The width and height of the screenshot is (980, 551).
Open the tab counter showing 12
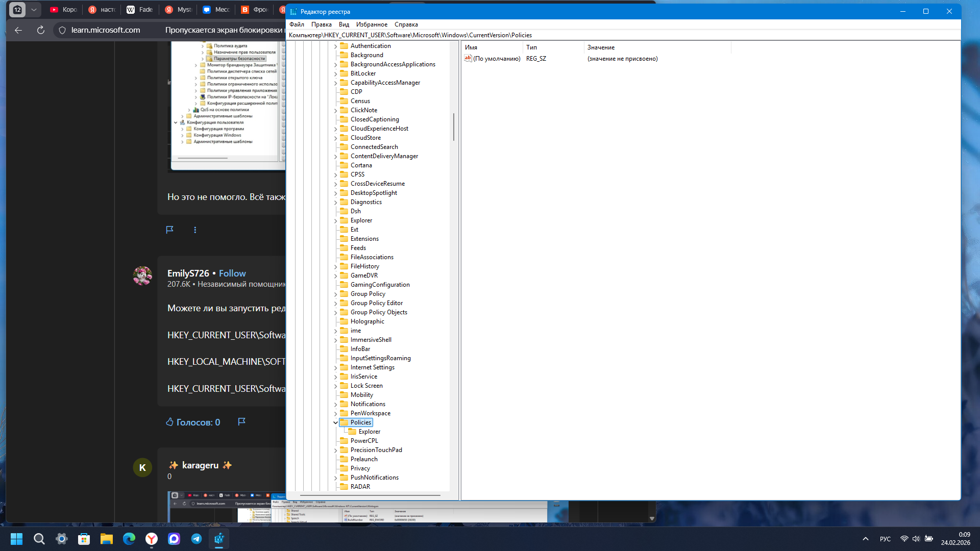coord(17,10)
